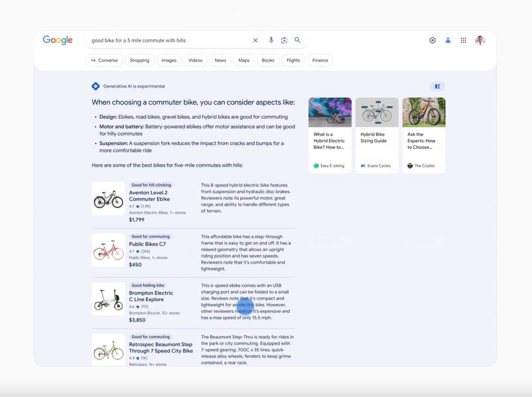532x397 pixels.
Task: Switch to the Shopping tab
Action: tap(140, 60)
